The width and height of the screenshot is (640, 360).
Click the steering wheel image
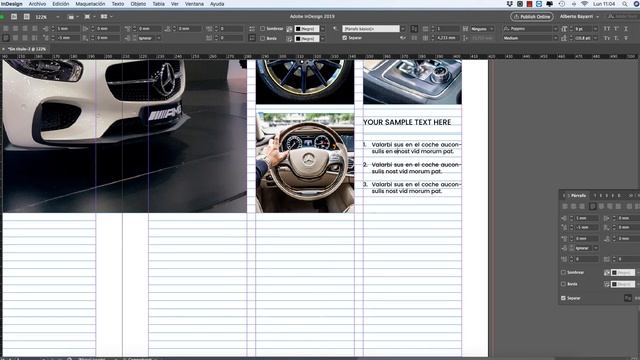[305, 162]
